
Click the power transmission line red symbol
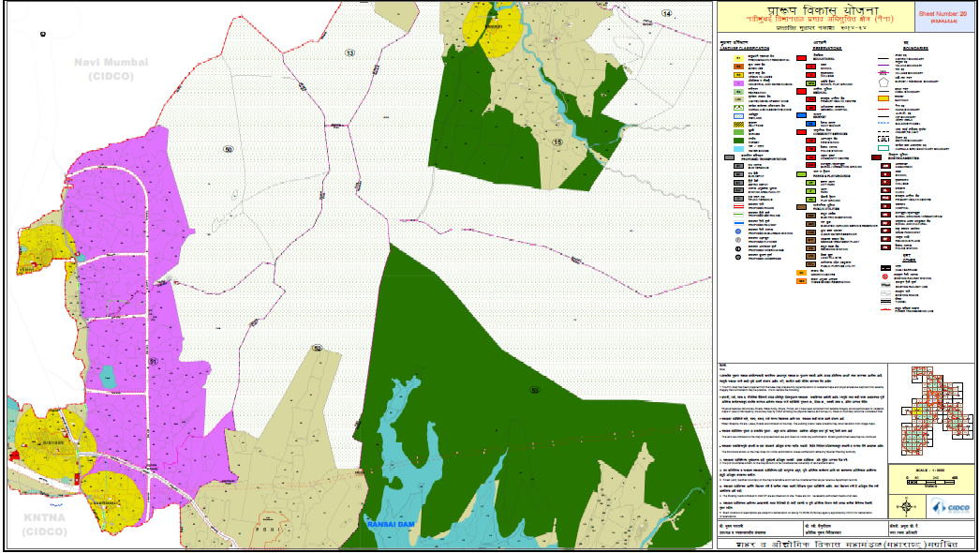click(885, 309)
